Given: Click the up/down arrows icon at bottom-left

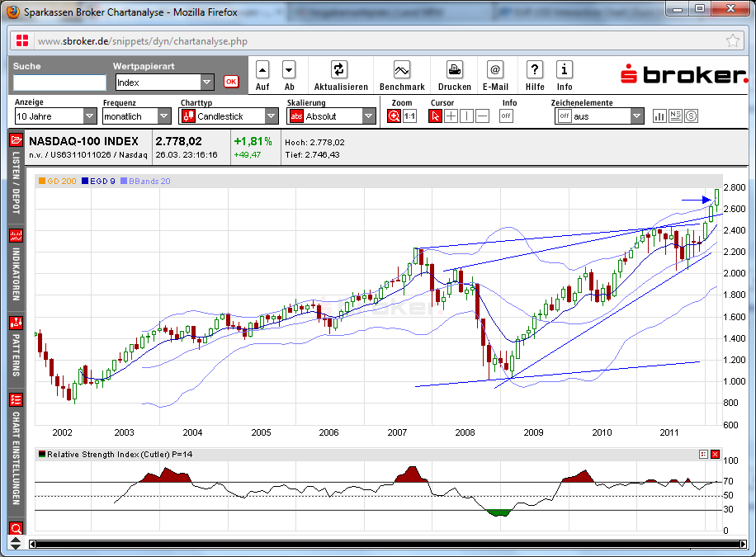Looking at the screenshot, I should click(16, 544).
